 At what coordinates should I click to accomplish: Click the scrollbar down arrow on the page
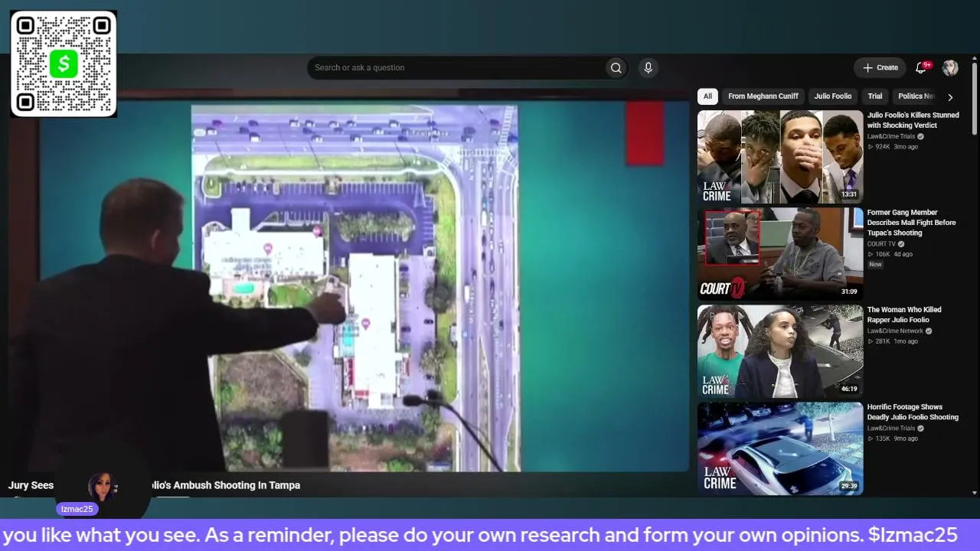(975, 492)
